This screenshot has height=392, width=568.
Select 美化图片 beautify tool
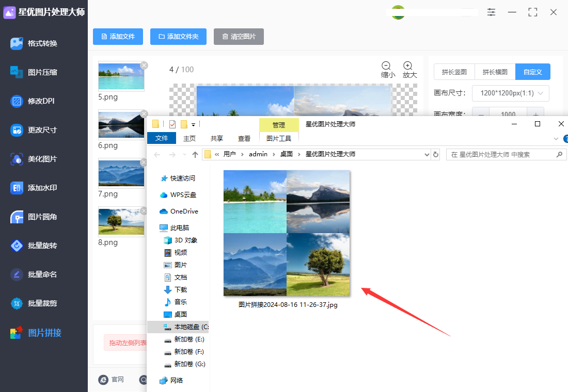[x=34, y=159]
